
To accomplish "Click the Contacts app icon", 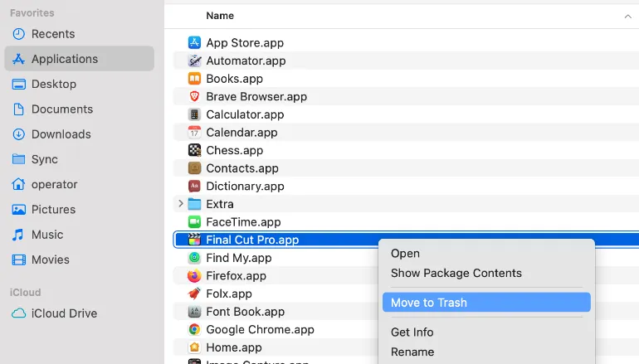I will click(x=194, y=167).
